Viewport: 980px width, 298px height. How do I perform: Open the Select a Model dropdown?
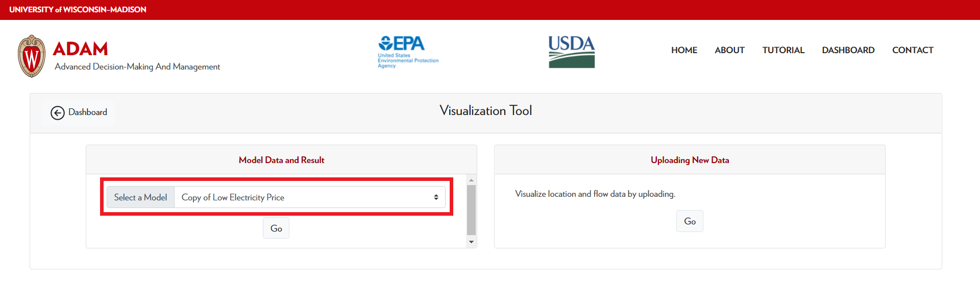point(309,197)
